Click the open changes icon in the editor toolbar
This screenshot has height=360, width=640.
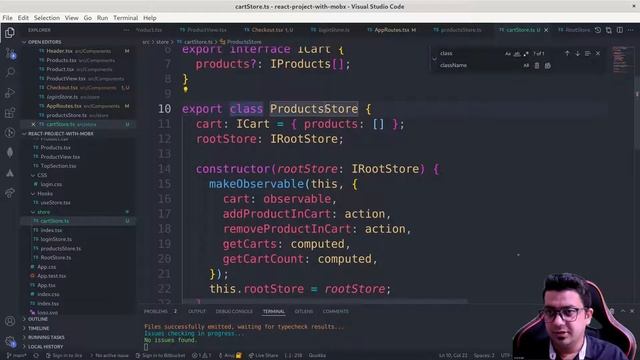point(609,30)
